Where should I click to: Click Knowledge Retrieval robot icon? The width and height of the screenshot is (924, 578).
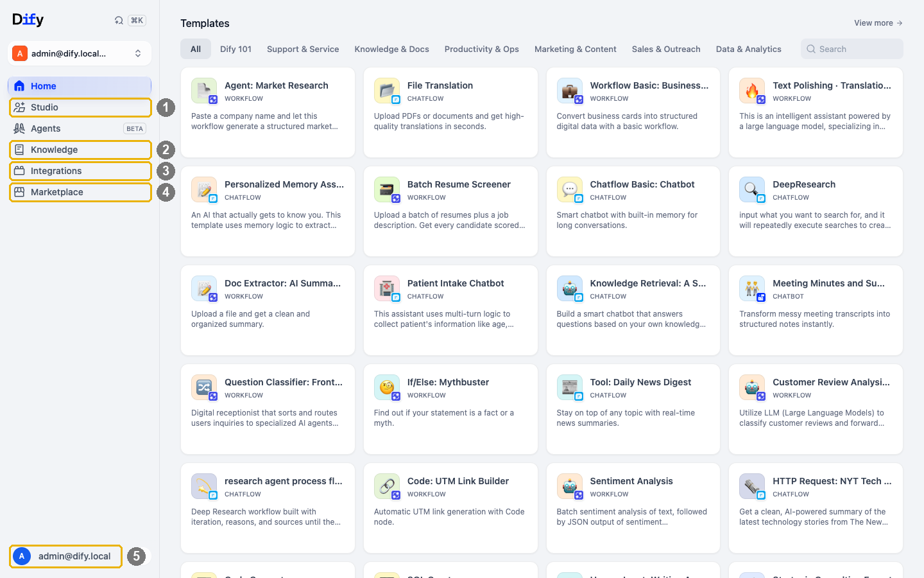[570, 288]
